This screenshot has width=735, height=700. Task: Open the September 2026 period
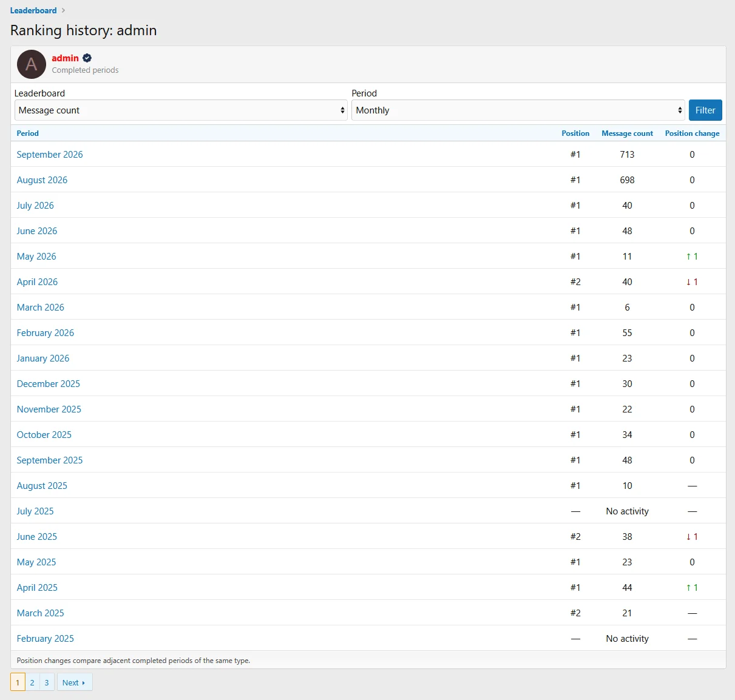coord(50,155)
